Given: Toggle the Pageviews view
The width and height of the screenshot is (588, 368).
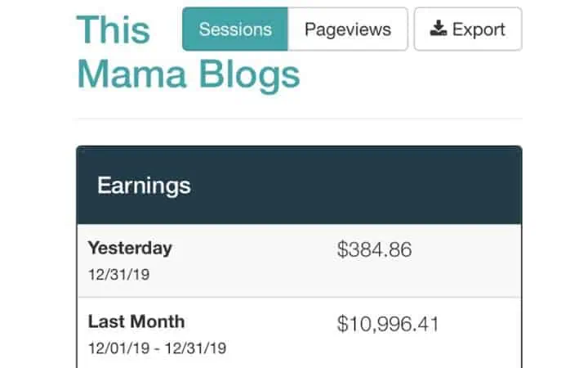Looking at the screenshot, I should click(x=347, y=29).
